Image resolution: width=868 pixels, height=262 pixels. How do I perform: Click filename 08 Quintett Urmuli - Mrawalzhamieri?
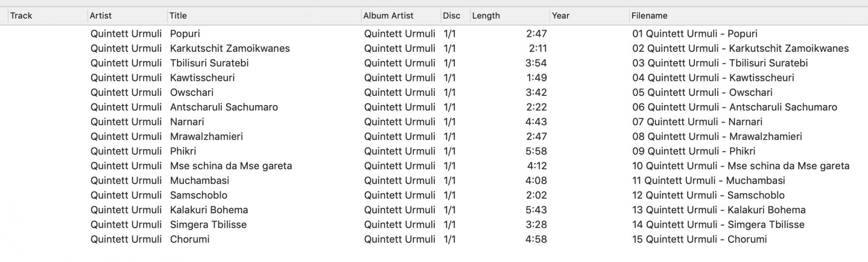(x=717, y=136)
